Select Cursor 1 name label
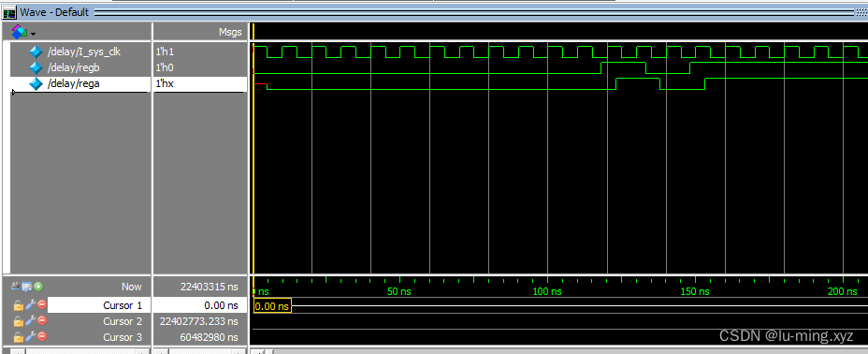This screenshot has width=868, height=354. 123,305
